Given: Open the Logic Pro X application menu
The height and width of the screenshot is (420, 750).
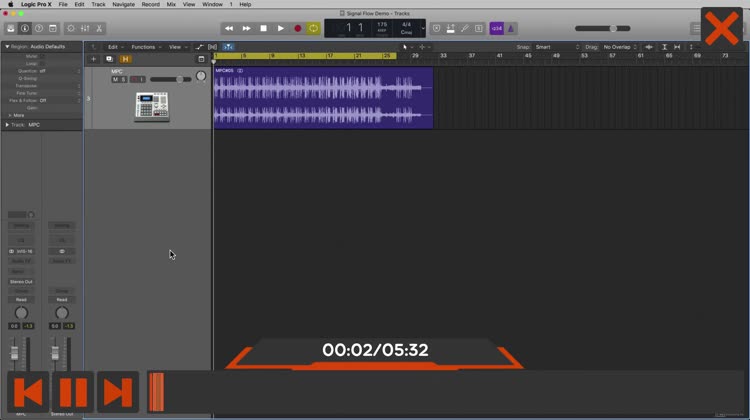Looking at the screenshot, I should (36, 4).
